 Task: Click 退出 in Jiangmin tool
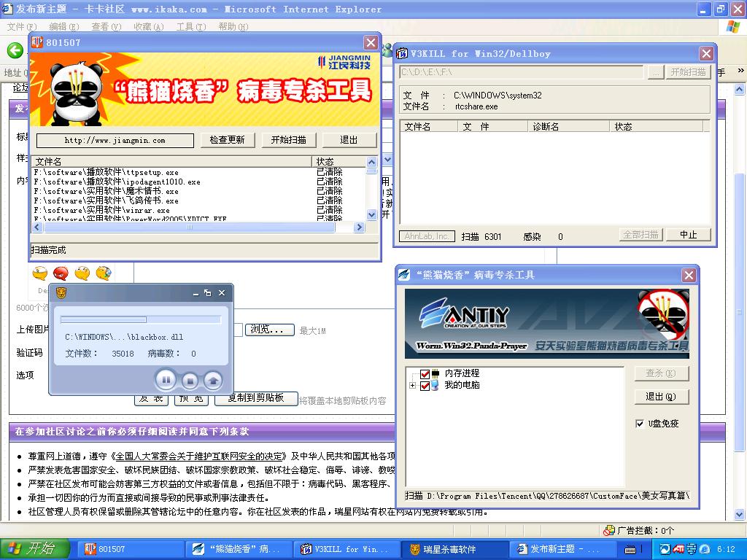[349, 140]
